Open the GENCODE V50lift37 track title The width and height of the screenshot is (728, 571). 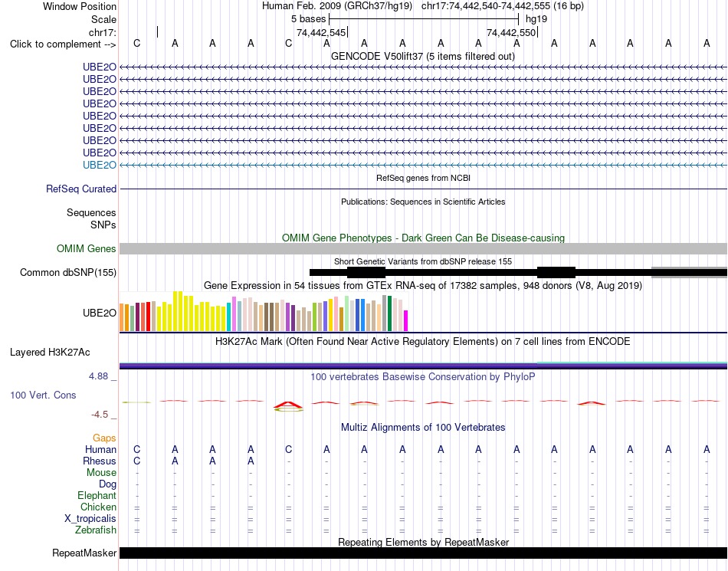[423, 56]
